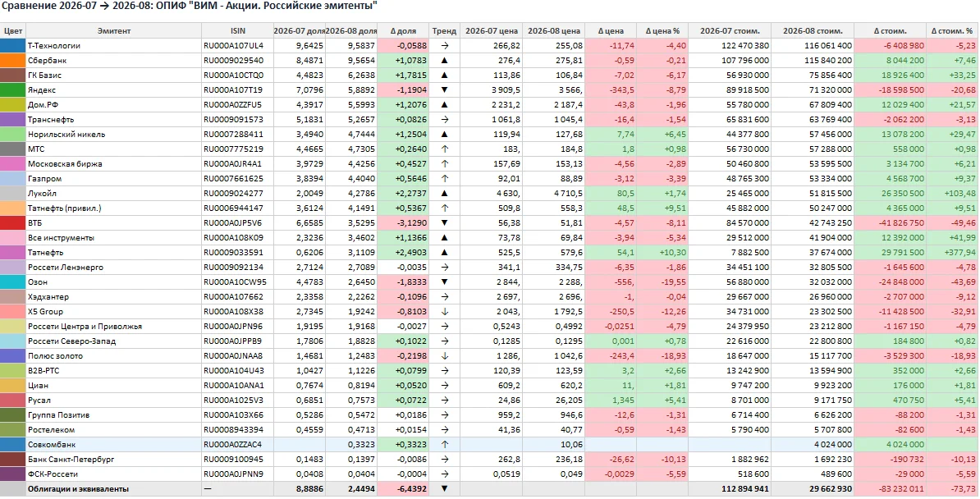Click the gray color swatch for МТС
This screenshot has width=980, height=499.
point(12,149)
